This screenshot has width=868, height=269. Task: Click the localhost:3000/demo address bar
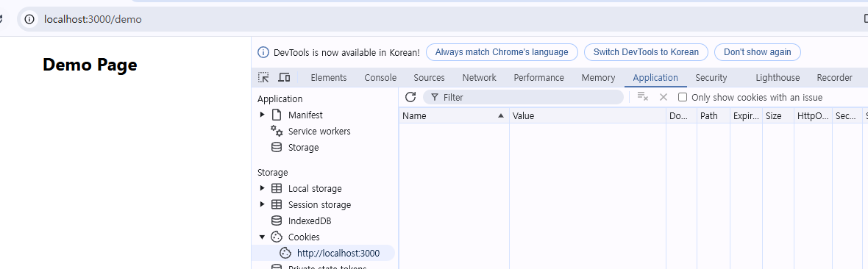[443, 19]
